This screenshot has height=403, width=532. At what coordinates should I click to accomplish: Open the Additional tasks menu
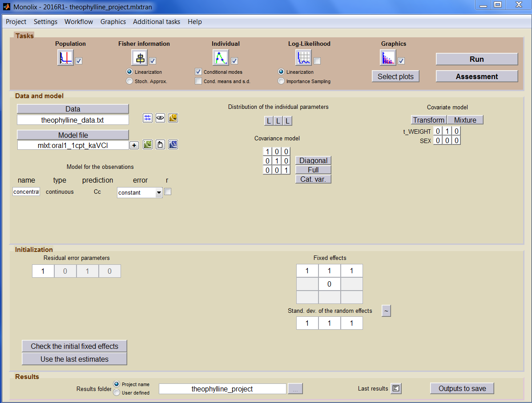click(157, 22)
